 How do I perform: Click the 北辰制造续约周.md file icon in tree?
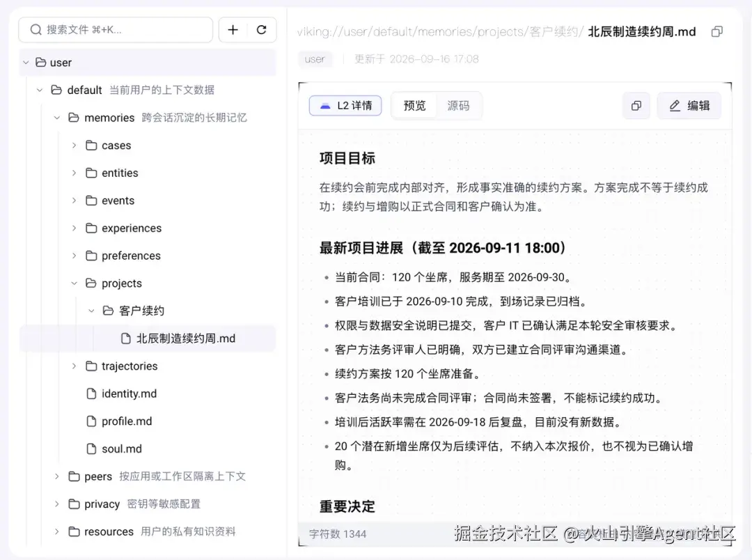click(125, 339)
